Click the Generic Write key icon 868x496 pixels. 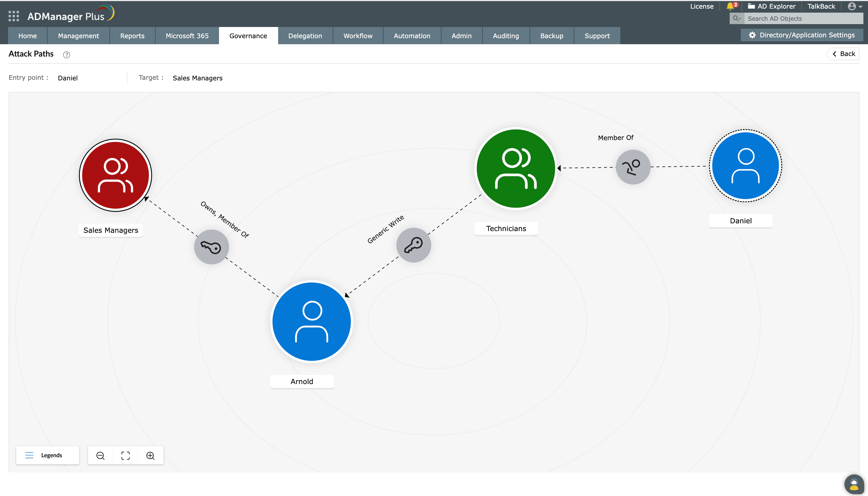click(413, 245)
